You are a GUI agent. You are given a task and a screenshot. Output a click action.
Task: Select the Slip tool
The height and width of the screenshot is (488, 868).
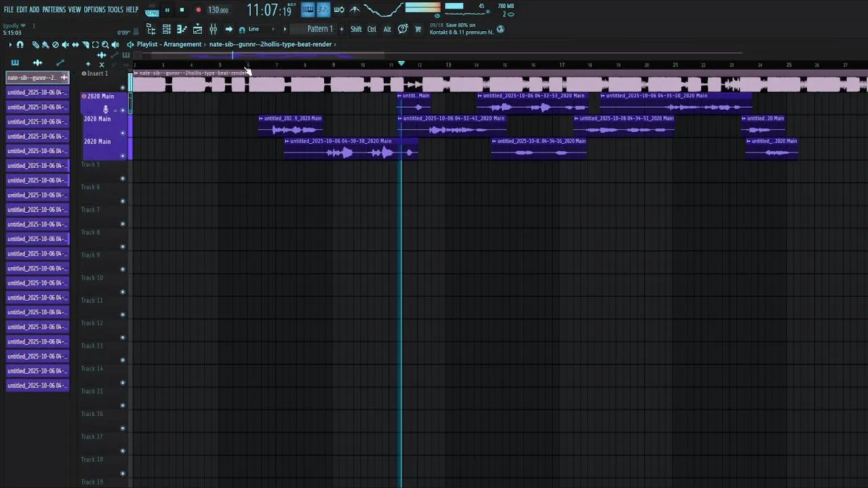click(x=75, y=44)
